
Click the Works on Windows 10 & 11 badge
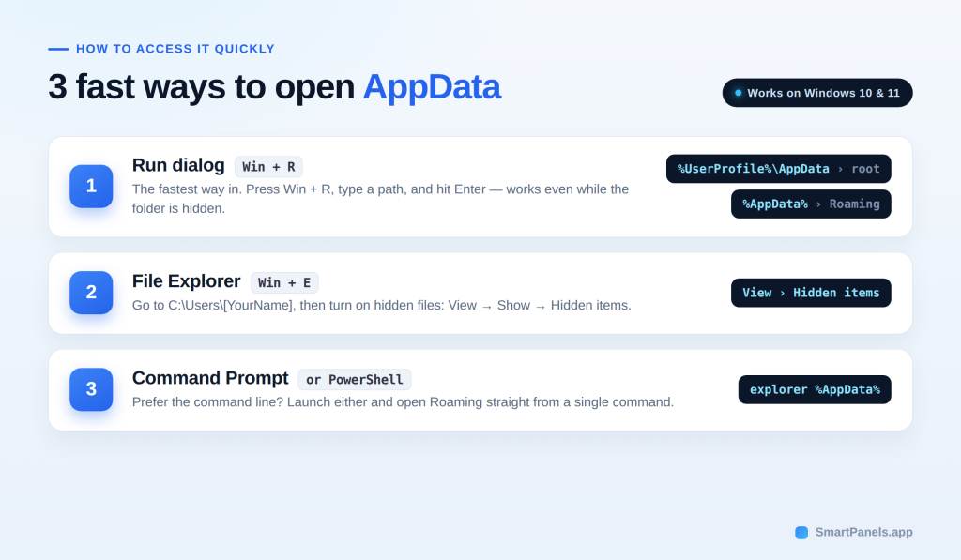[817, 93]
